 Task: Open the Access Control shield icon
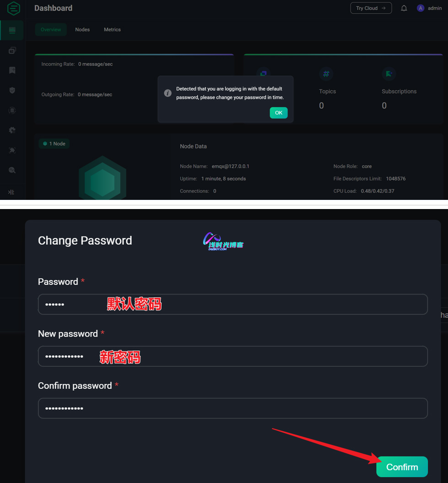tap(12, 90)
